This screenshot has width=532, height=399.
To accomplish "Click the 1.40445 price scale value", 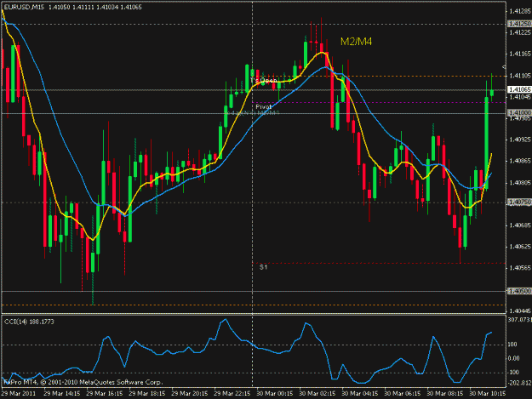I will pyautogui.click(x=519, y=311).
